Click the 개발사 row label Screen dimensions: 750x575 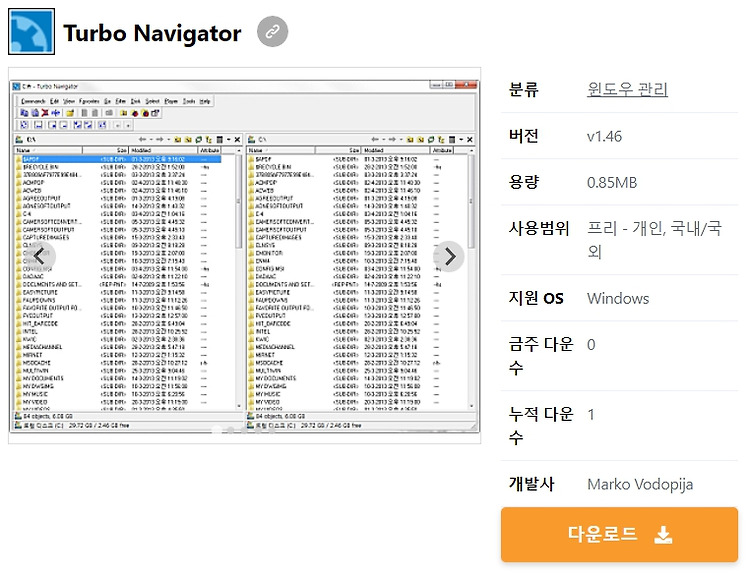point(531,484)
